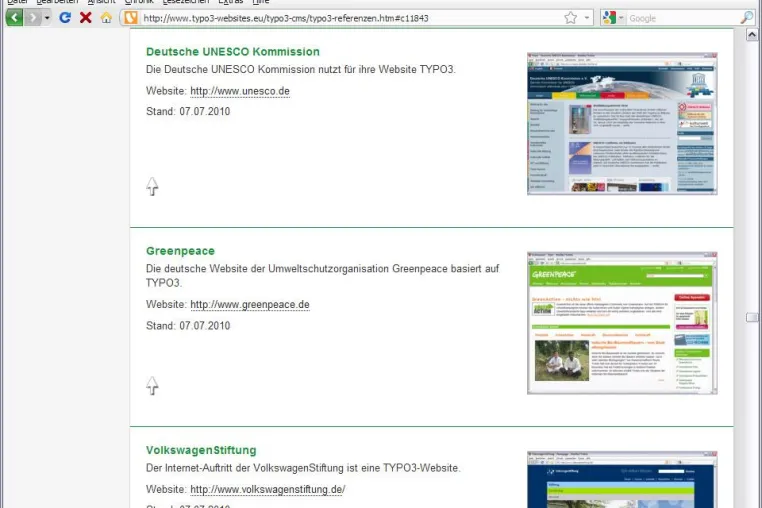
Task: Click the up arrow under Greenpeace entry
Action: 152,386
